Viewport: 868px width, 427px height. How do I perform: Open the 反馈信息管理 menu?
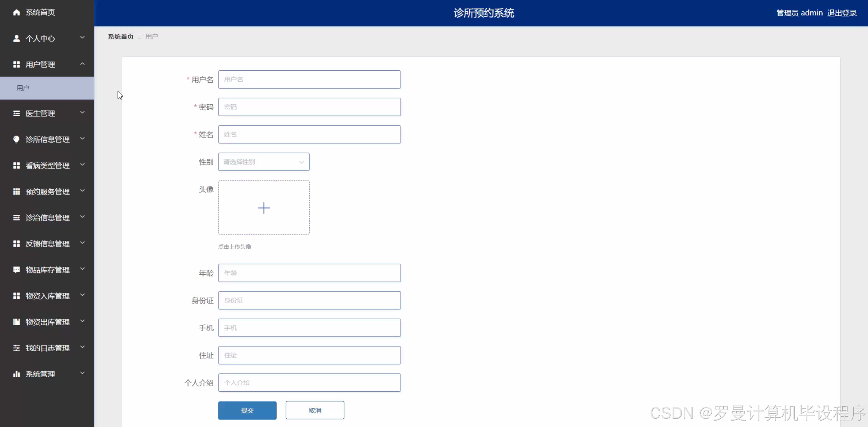47,244
